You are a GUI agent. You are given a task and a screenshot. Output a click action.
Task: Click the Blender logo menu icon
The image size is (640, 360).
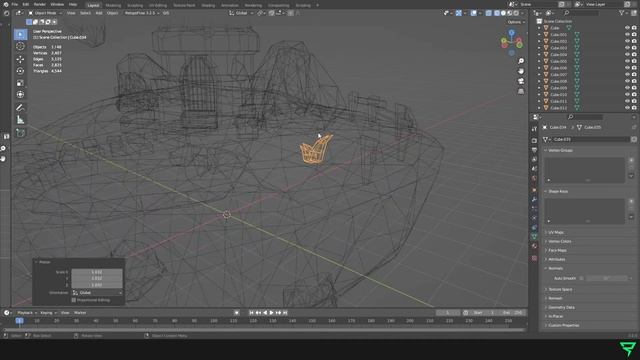pyautogui.click(x=5, y=4)
